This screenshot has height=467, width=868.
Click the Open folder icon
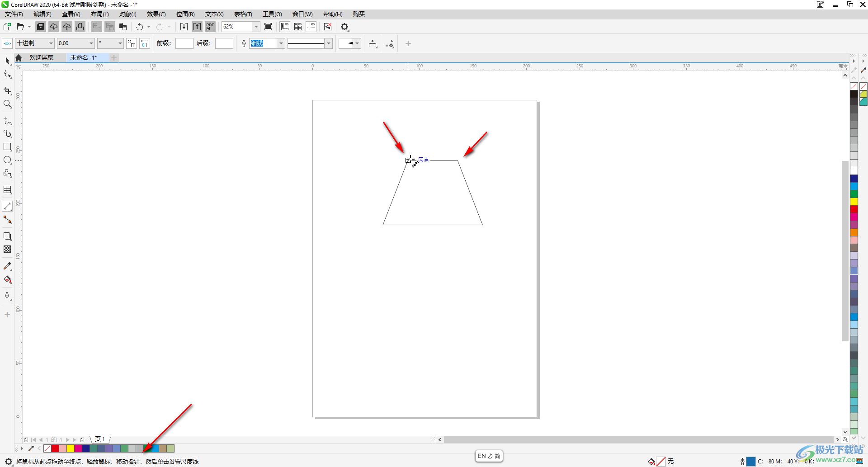pos(20,27)
